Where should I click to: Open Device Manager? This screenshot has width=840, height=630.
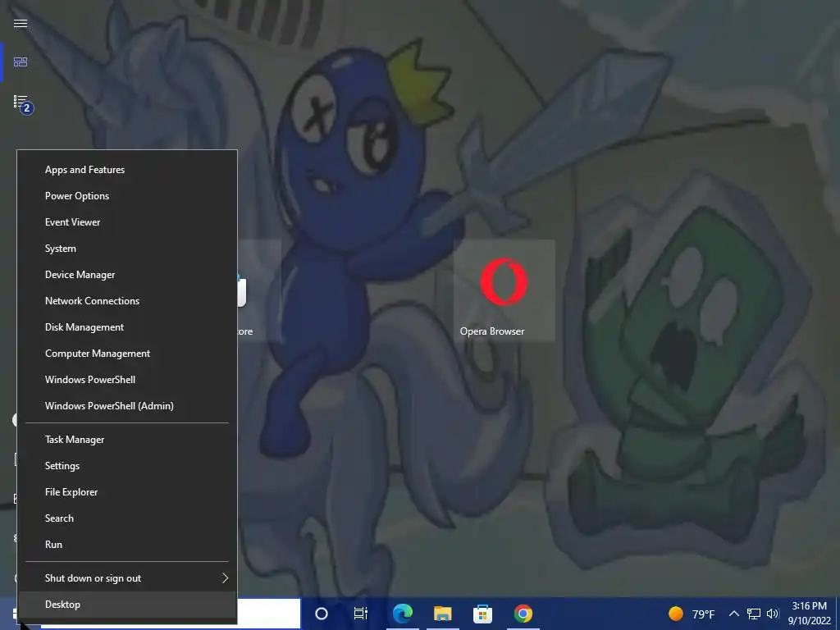[x=127, y=275]
